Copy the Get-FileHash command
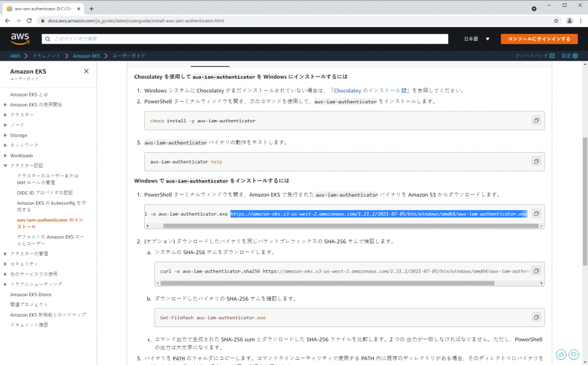This screenshot has width=588, height=365. point(536,317)
